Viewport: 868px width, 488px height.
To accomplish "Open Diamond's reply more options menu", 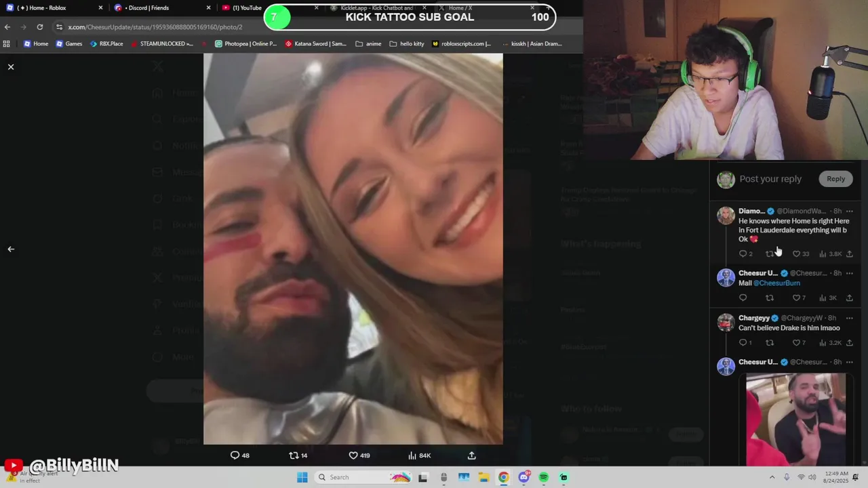I will click(x=850, y=211).
